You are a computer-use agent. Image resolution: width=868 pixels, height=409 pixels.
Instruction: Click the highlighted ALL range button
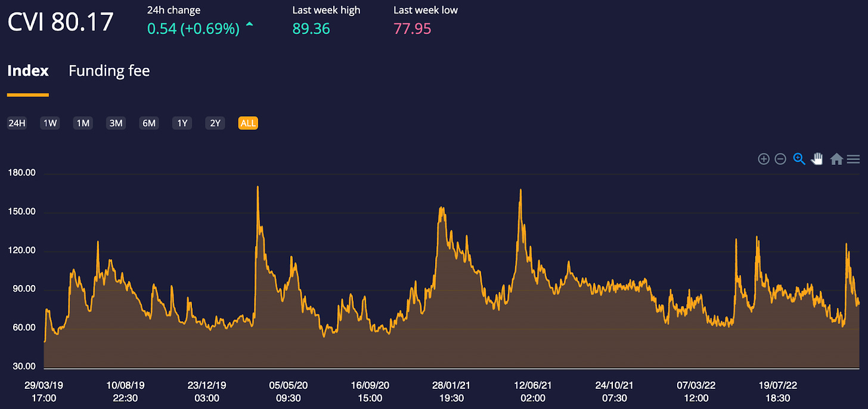tap(248, 123)
